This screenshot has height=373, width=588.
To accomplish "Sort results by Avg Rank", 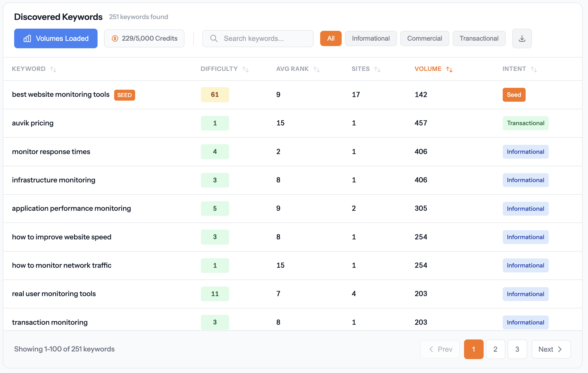I will point(316,69).
